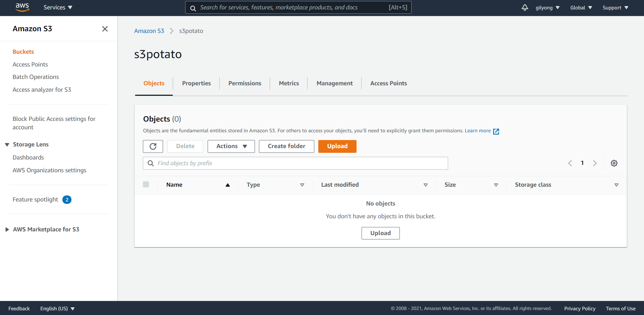The width and height of the screenshot is (644, 315).
Task: Toggle the select all objects checkbox
Action: point(146,184)
